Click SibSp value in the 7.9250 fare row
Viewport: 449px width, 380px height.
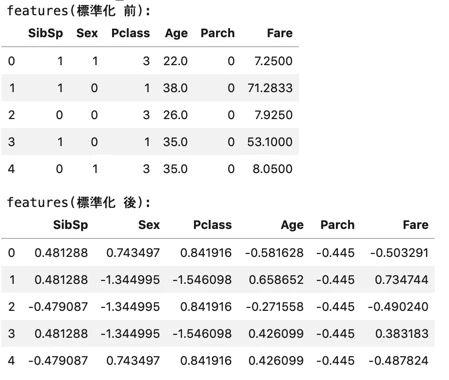click(59, 115)
